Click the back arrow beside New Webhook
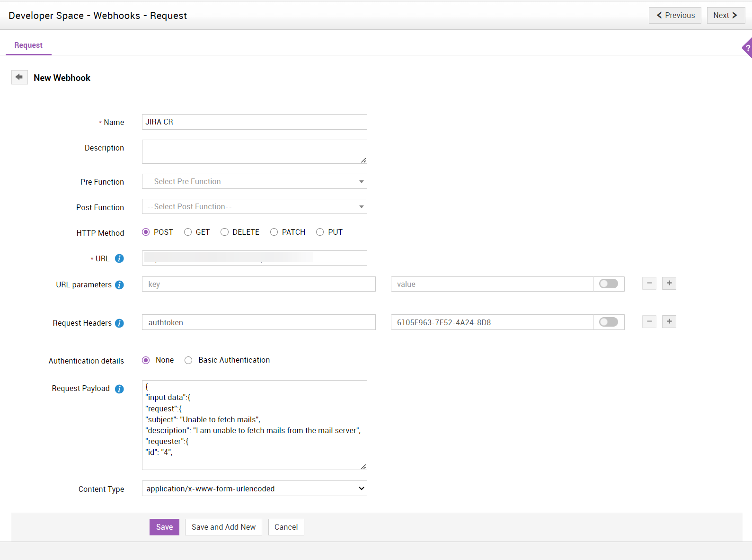 (19, 77)
